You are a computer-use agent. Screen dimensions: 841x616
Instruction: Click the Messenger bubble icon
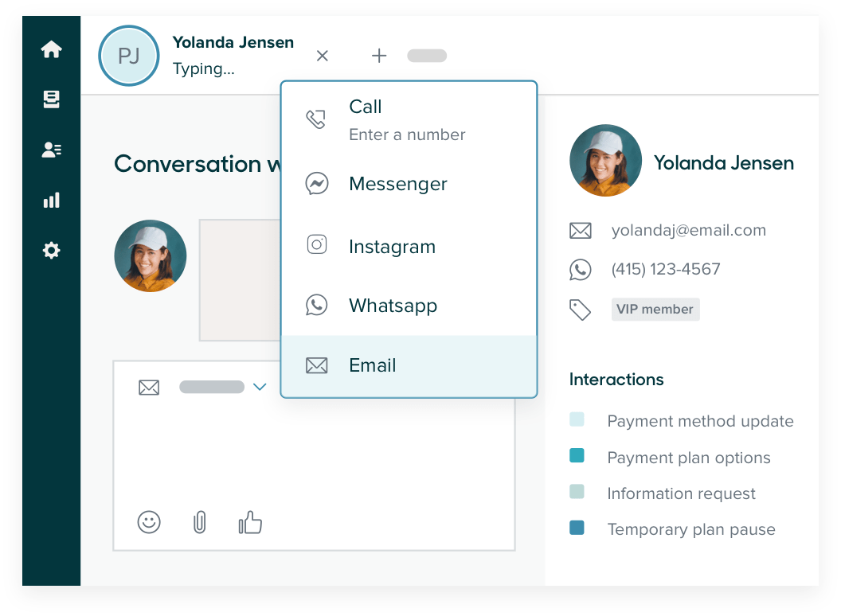(317, 184)
